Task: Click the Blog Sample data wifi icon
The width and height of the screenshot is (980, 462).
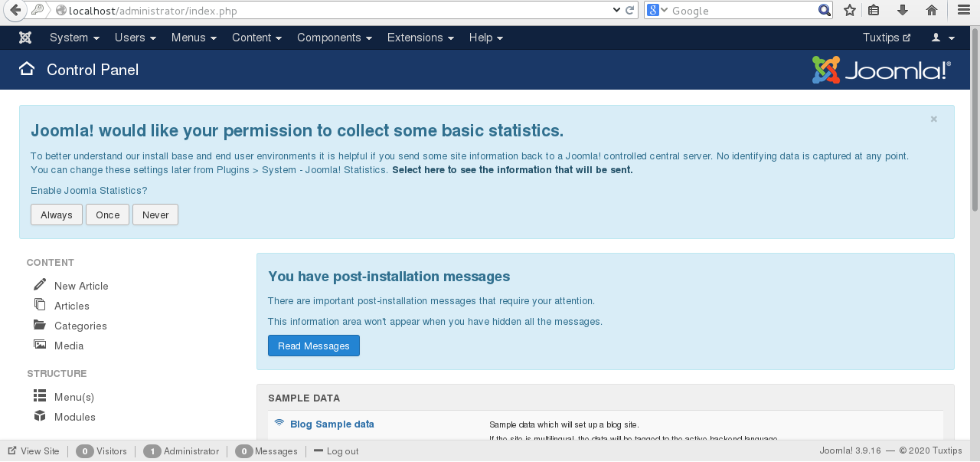Action: [279, 423]
